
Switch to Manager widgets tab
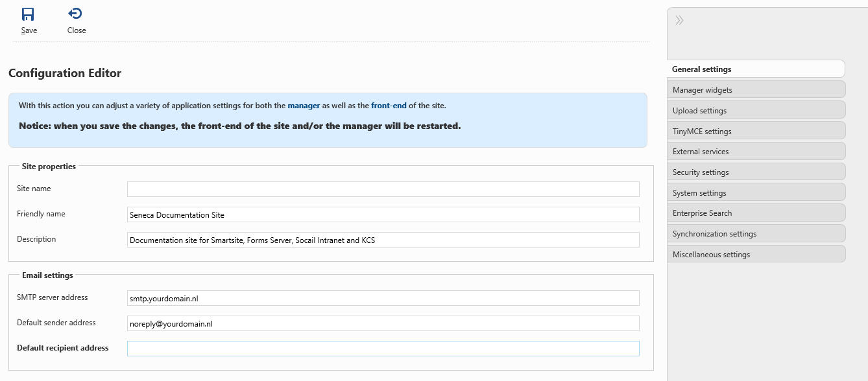(756, 89)
